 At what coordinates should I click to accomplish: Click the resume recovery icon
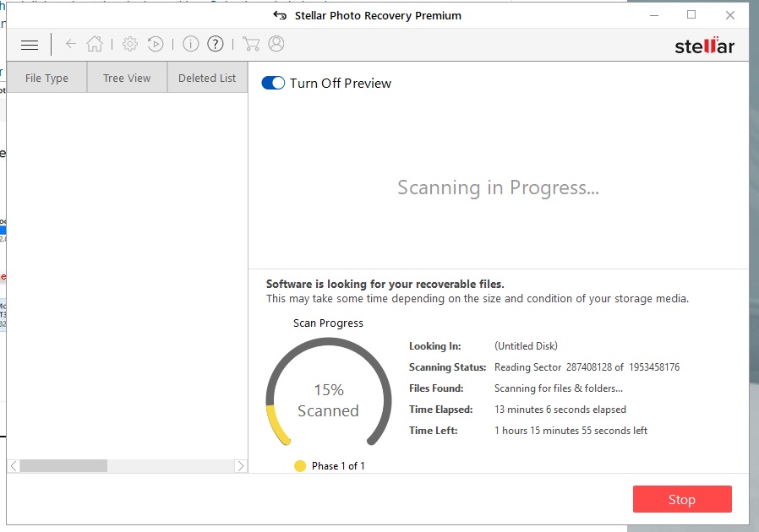(x=156, y=44)
